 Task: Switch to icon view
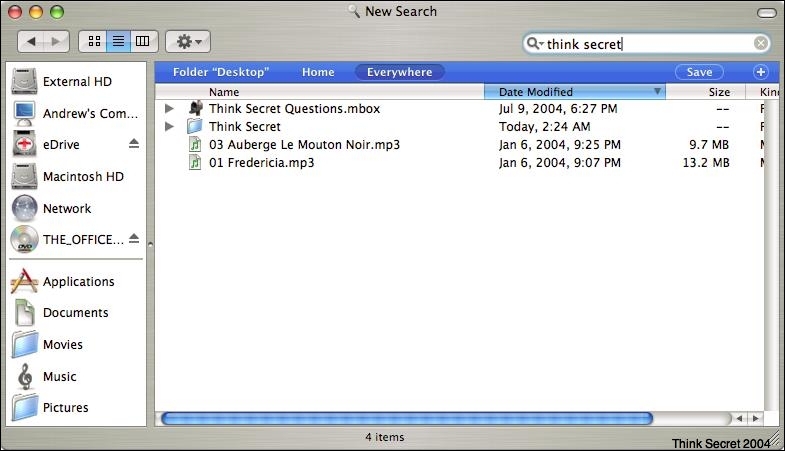tap(94, 41)
